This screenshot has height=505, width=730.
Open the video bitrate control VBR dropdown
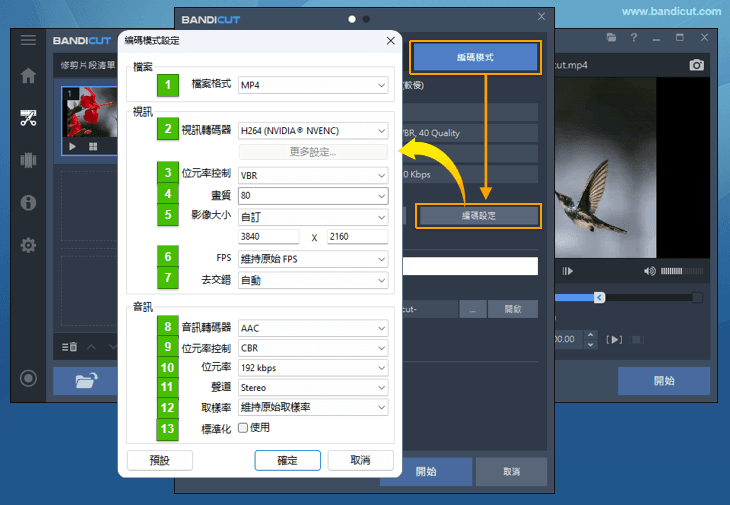[313, 175]
